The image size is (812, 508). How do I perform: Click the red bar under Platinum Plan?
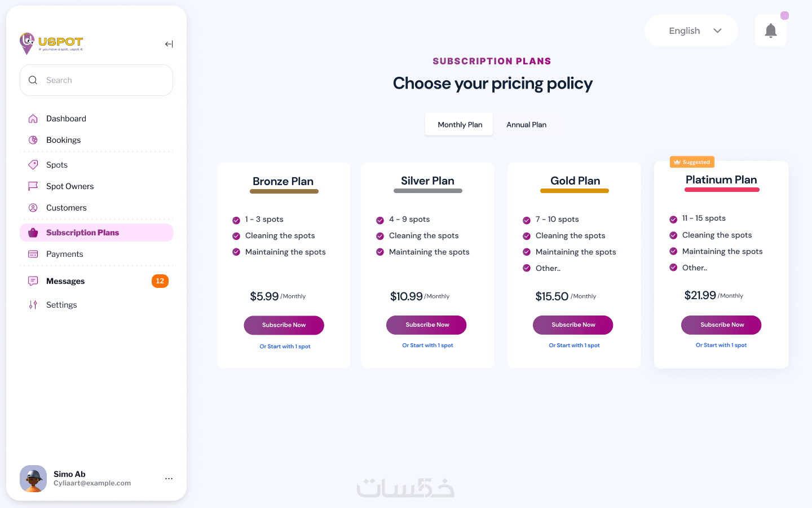[722, 190]
